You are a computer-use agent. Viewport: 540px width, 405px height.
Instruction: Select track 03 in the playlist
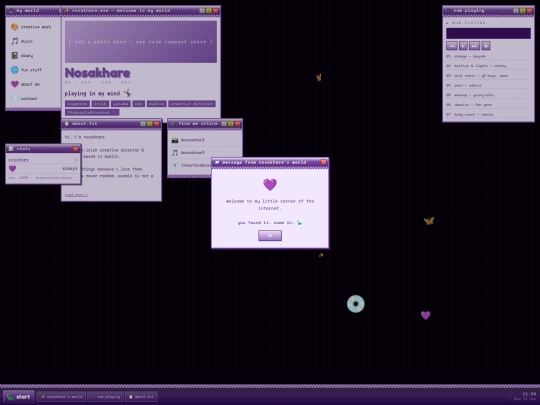click(488, 75)
